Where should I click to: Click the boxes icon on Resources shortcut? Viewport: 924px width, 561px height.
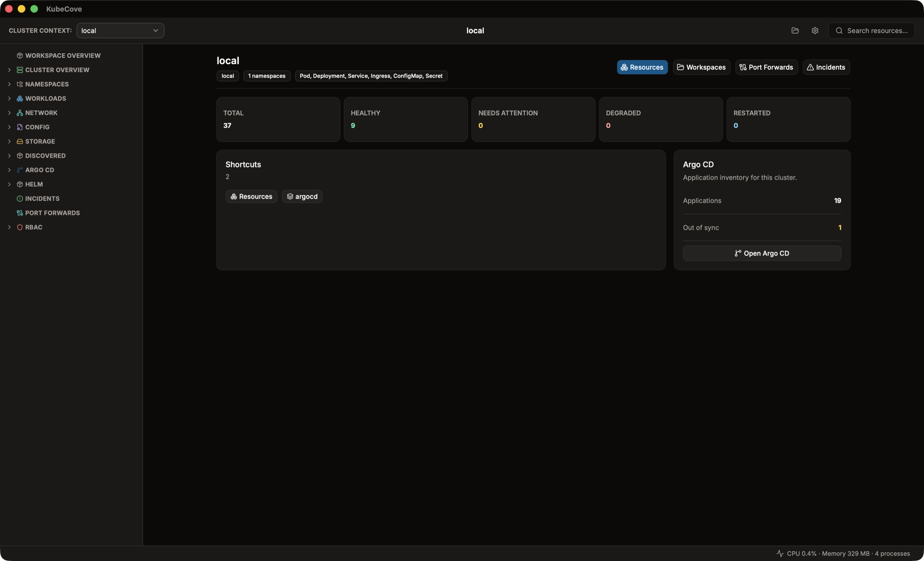234,196
